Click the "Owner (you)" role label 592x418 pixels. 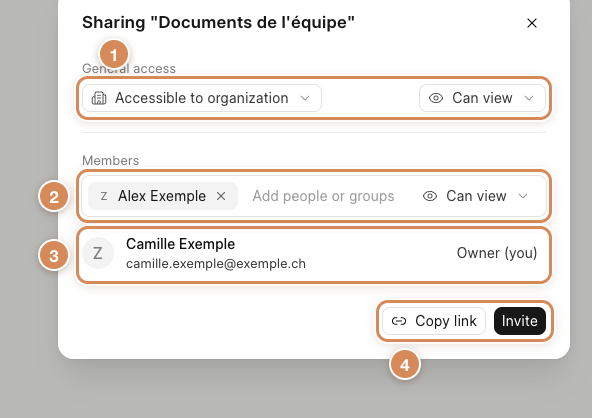(x=497, y=253)
